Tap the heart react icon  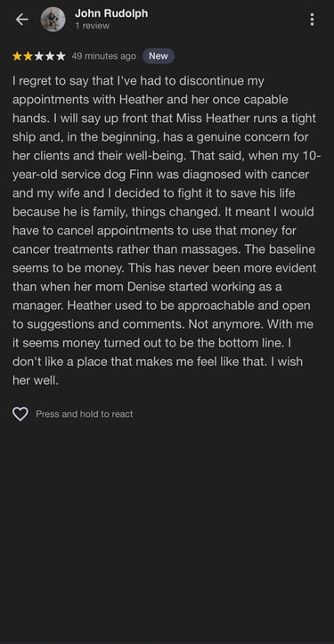(x=20, y=414)
